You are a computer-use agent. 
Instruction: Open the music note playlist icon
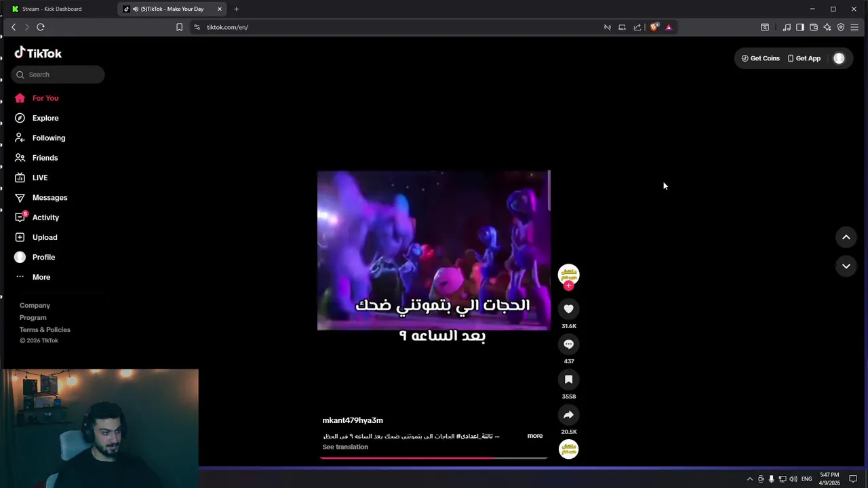click(787, 27)
